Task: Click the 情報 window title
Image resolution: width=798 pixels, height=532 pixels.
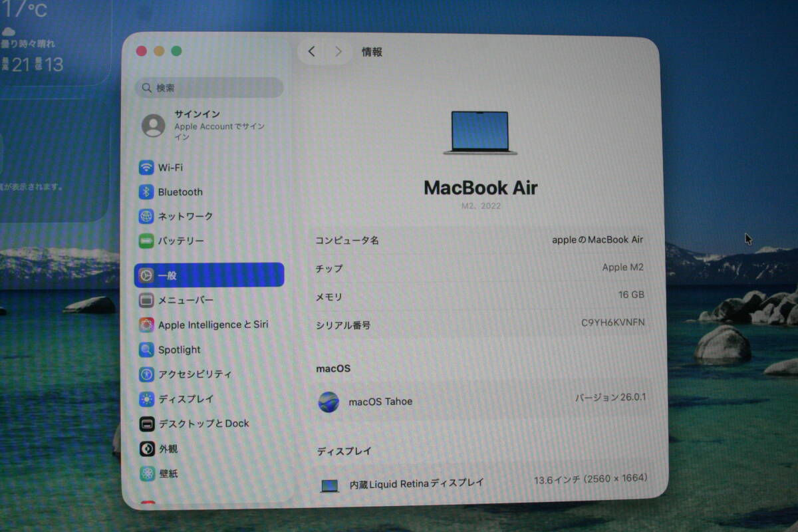Action: click(x=372, y=52)
